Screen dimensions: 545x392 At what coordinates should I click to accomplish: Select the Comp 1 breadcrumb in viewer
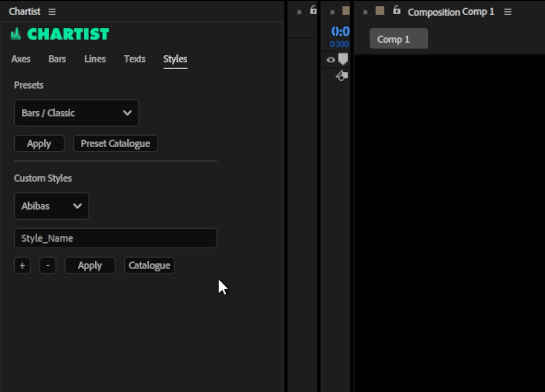click(x=398, y=39)
